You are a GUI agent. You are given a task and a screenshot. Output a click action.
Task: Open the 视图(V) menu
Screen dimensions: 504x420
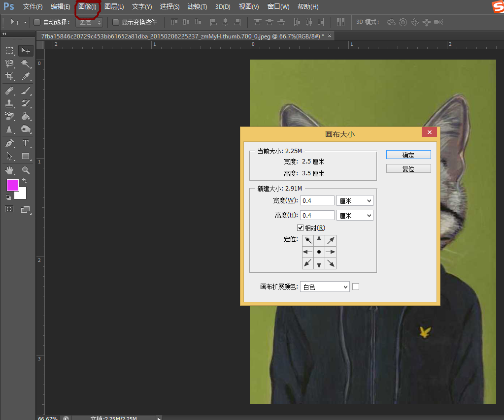[249, 7]
